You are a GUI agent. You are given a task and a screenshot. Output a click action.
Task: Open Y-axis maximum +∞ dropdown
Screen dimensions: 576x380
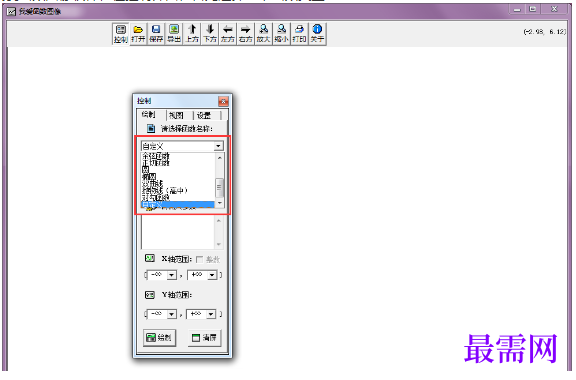click(x=211, y=314)
